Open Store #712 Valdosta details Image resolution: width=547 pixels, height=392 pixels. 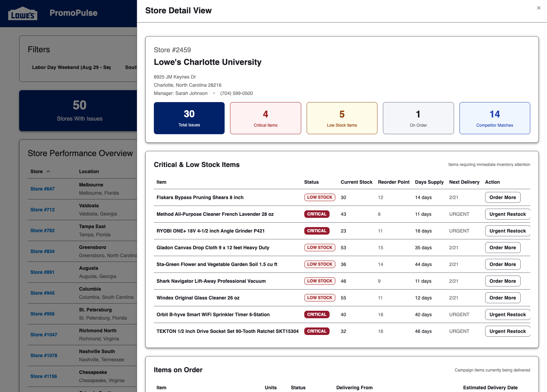[x=42, y=210]
